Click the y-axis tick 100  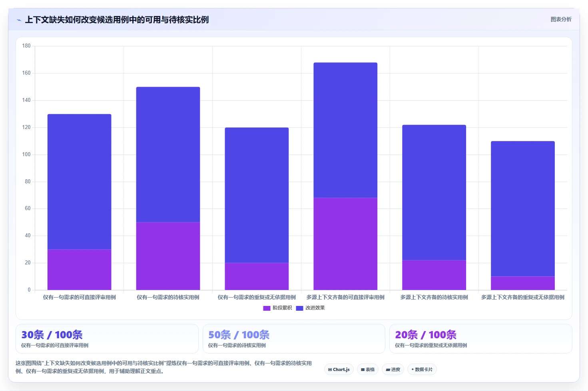(26, 155)
